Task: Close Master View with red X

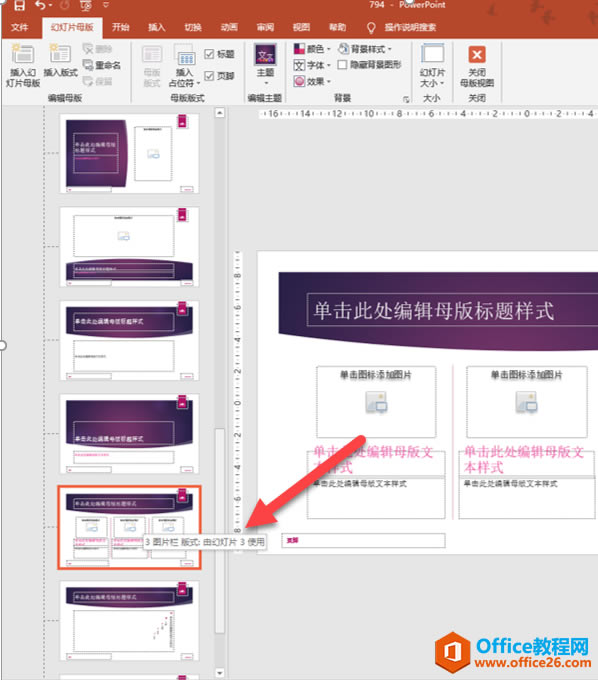Action: [x=477, y=55]
